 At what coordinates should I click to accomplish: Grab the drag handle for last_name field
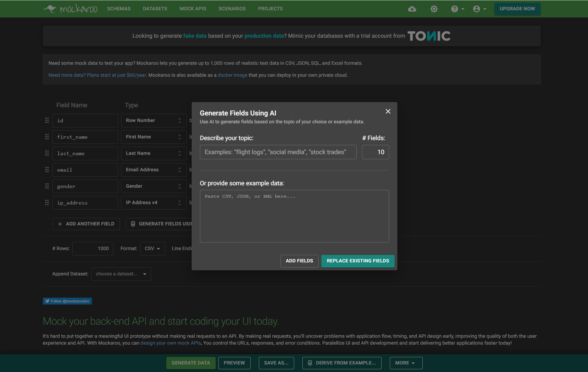point(47,153)
